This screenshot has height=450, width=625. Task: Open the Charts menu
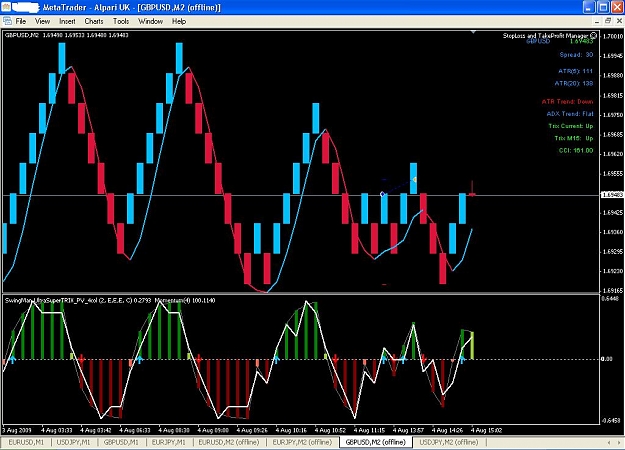(x=94, y=22)
